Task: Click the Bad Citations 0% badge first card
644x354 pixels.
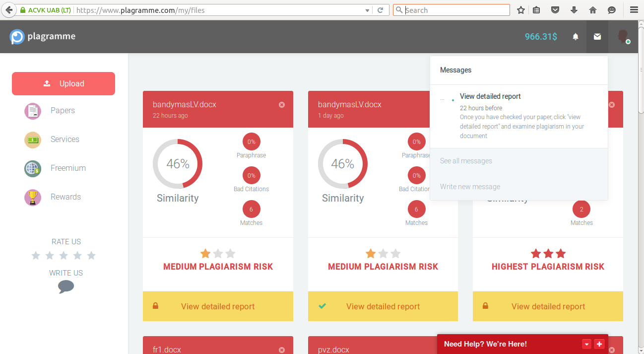Action: pos(252,176)
